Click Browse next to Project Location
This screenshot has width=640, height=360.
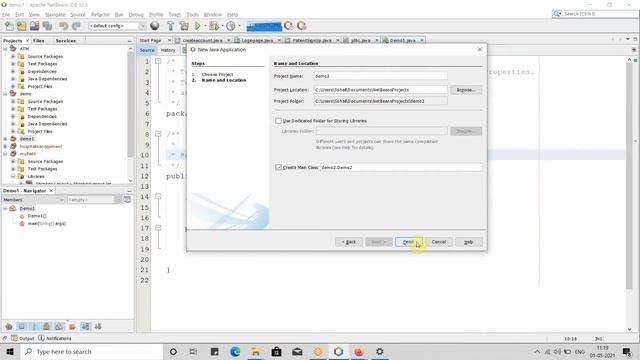466,90
